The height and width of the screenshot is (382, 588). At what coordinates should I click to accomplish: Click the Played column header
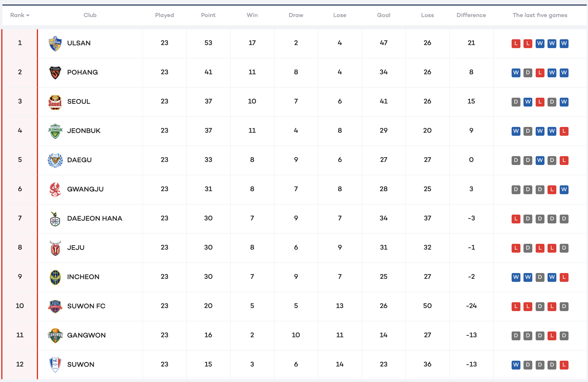pos(164,15)
